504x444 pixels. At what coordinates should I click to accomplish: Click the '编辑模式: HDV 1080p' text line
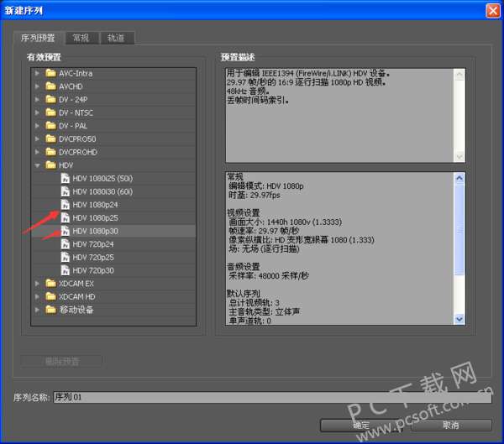coord(266,185)
